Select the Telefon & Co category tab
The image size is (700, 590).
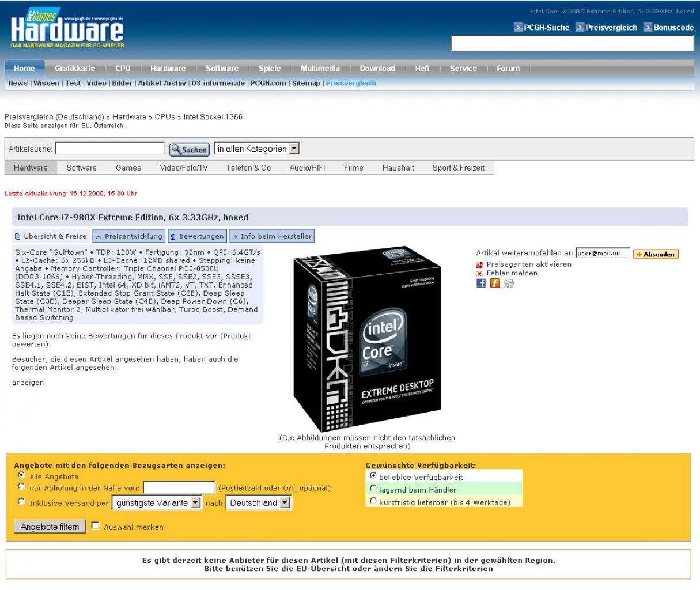[x=248, y=168]
